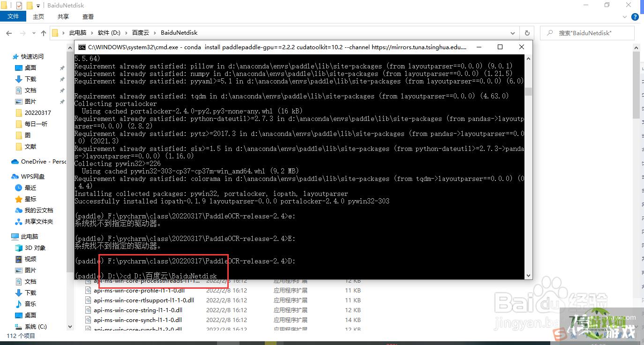Image resolution: width=644 pixels, height=345 pixels.
Task: Click the New Folder icon in Explorer title bar
Action: pyautogui.click(x=29, y=6)
